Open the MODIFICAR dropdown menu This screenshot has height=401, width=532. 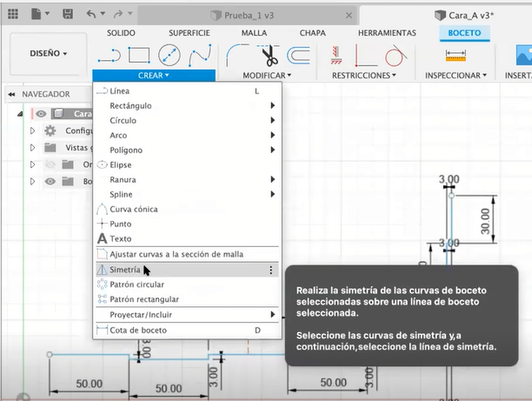coord(267,76)
